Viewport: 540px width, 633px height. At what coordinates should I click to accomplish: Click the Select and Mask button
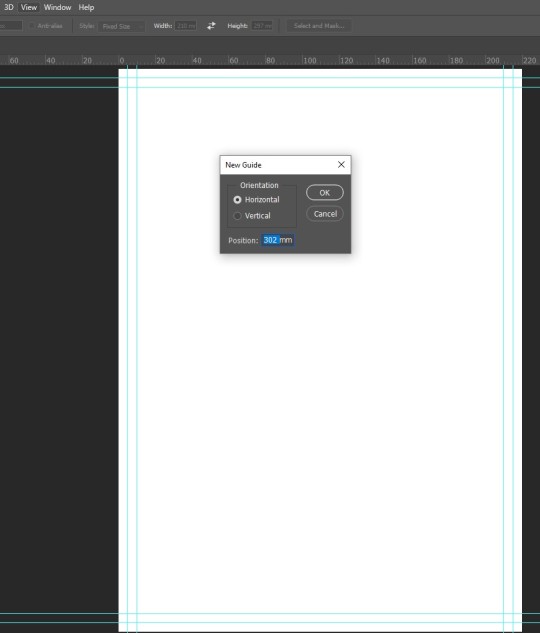(x=319, y=26)
